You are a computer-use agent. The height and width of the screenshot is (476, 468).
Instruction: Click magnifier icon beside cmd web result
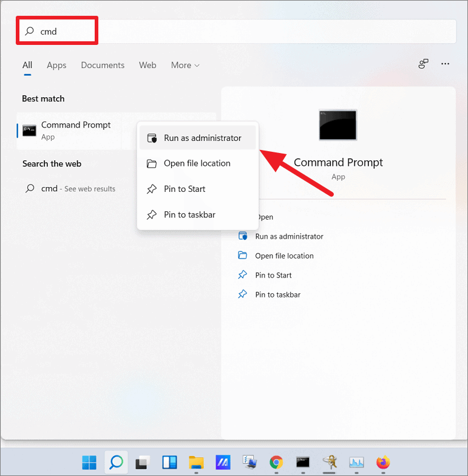click(x=30, y=188)
